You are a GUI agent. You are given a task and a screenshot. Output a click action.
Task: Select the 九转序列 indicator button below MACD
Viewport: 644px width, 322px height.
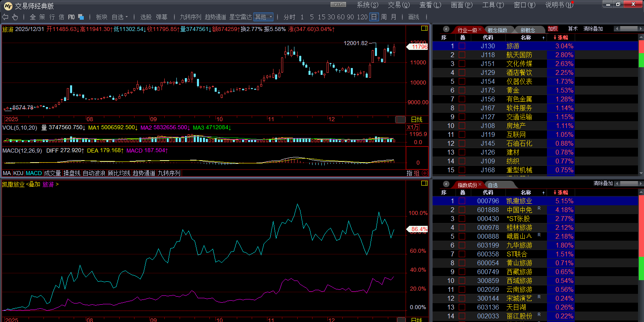coord(169,173)
